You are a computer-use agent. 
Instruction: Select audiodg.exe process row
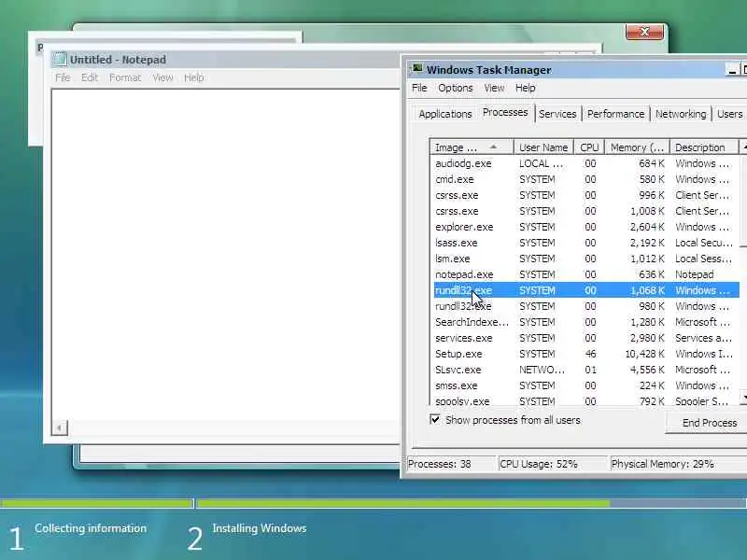586,163
